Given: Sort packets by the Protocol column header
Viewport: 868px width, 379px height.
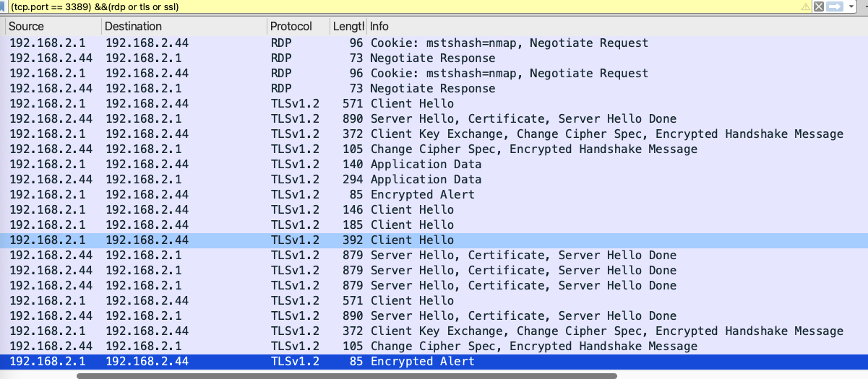Looking at the screenshot, I should [x=298, y=27].
